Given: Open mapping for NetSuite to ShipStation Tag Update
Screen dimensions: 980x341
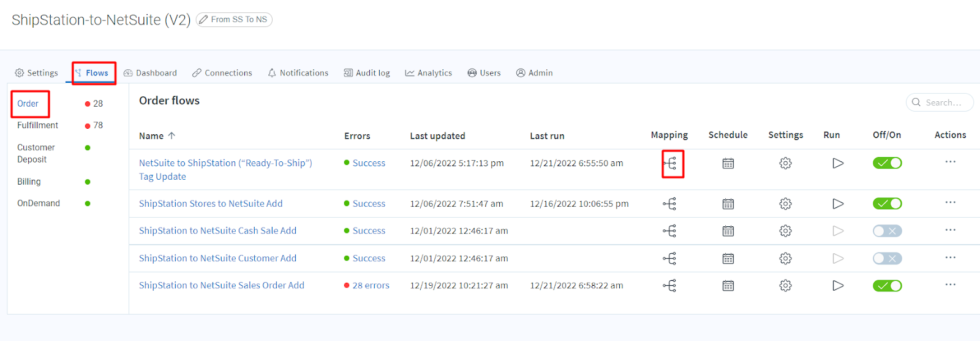Looking at the screenshot, I should [x=669, y=163].
